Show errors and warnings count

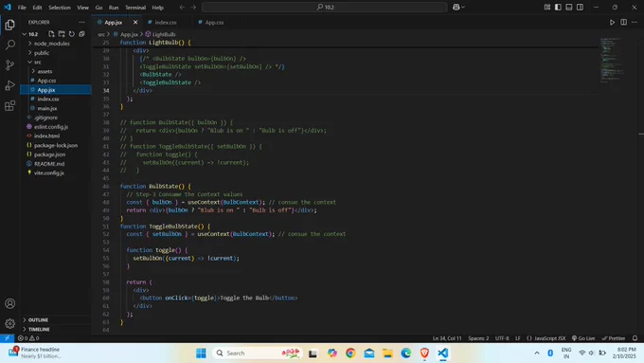(x=28, y=338)
